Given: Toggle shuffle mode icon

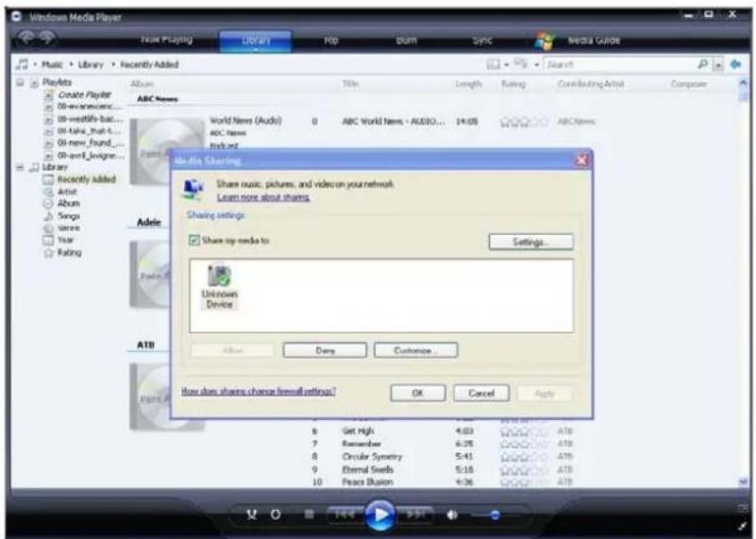Looking at the screenshot, I should [x=252, y=514].
